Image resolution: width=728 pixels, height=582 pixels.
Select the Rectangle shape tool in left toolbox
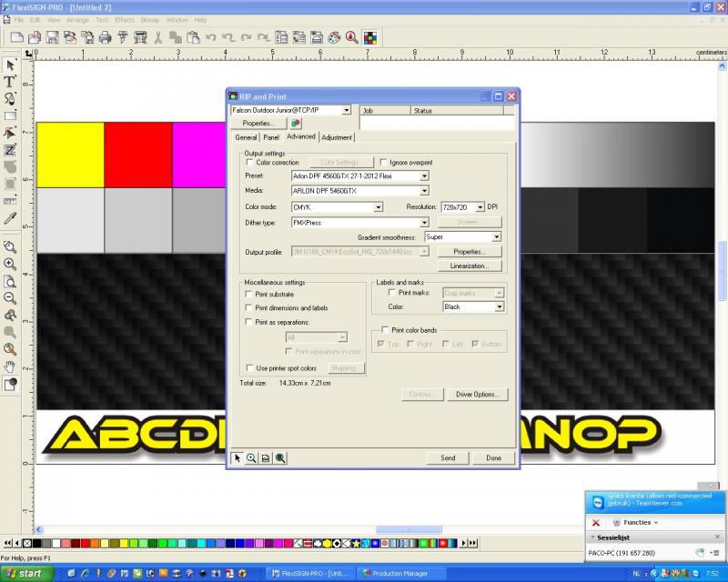10,115
